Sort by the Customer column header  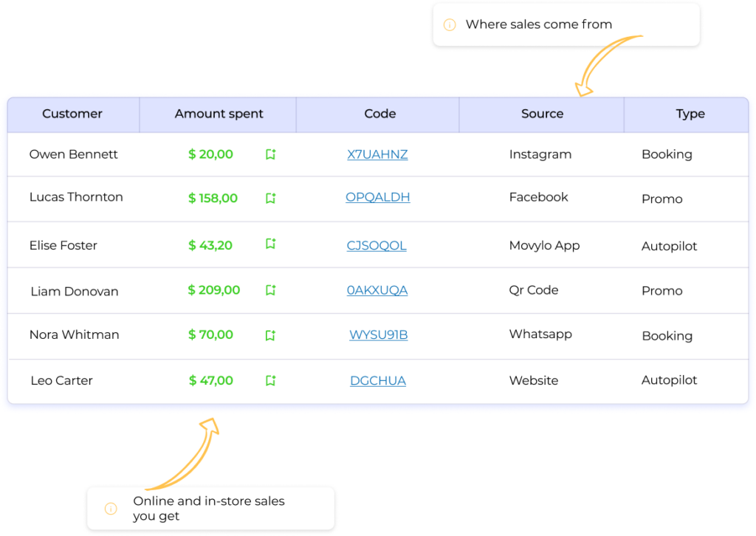coord(72,114)
